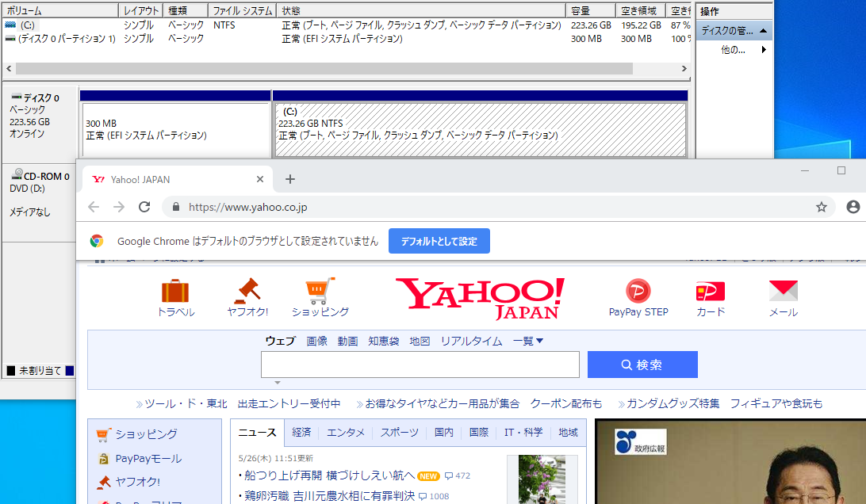Image resolution: width=866 pixels, height=504 pixels.
Task: Switch to the IT・科学 news tab
Action: click(523, 432)
